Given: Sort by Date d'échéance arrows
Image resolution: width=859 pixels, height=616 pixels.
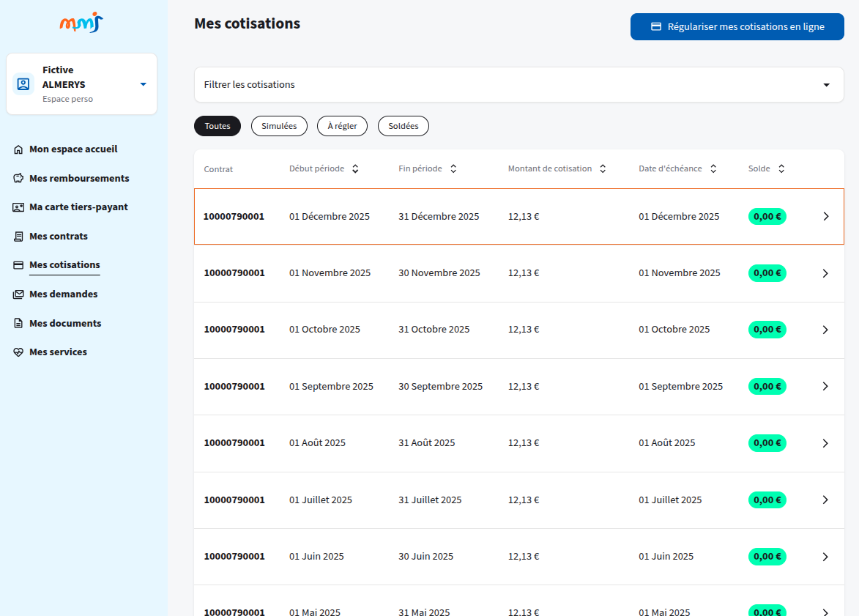Looking at the screenshot, I should [713, 168].
